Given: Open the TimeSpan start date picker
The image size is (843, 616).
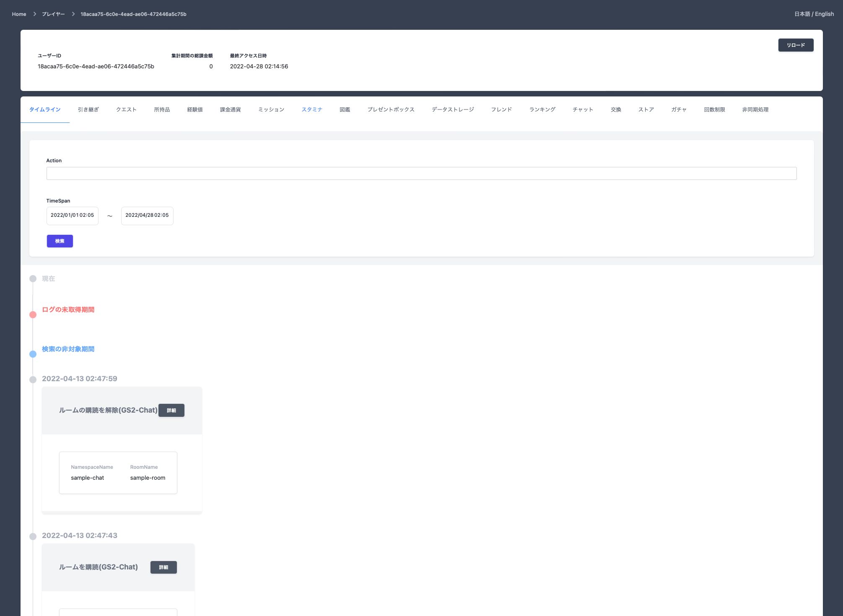Looking at the screenshot, I should (72, 216).
